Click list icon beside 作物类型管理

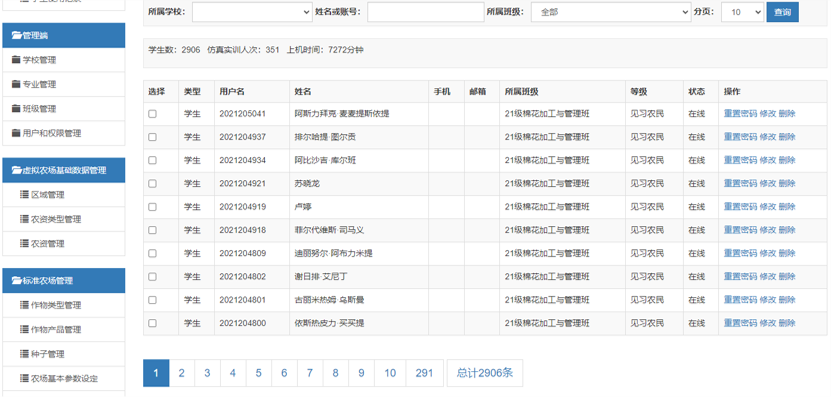click(24, 305)
